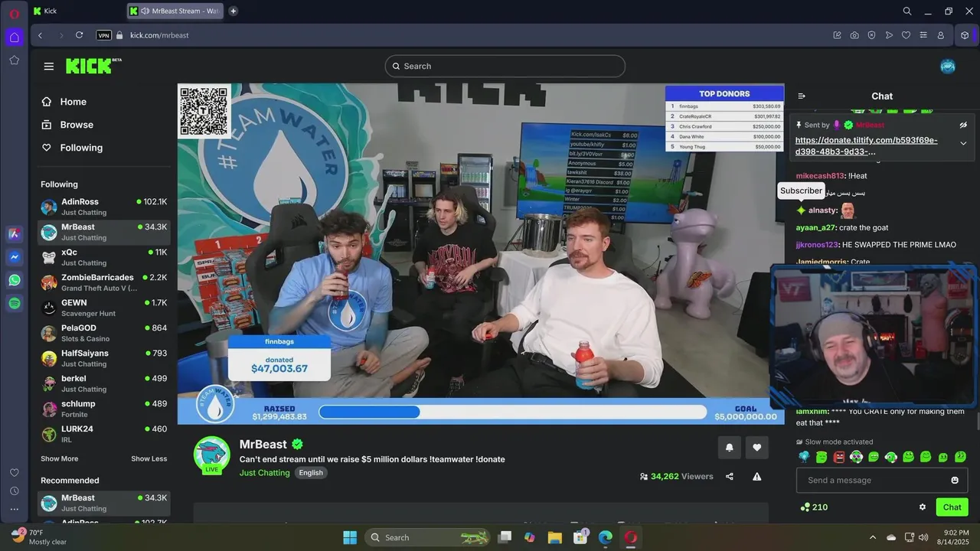Select the MrBeast Stream browser tab

pos(175,11)
